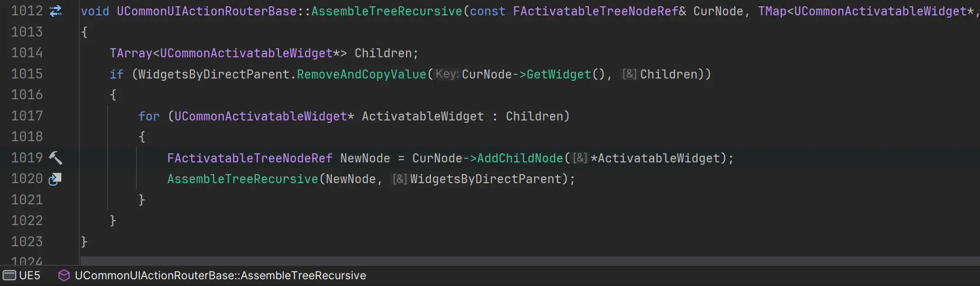Click the UE5 project icon in the breadcrumb bar
Screen dimensions: 980x286
[x=9, y=275]
